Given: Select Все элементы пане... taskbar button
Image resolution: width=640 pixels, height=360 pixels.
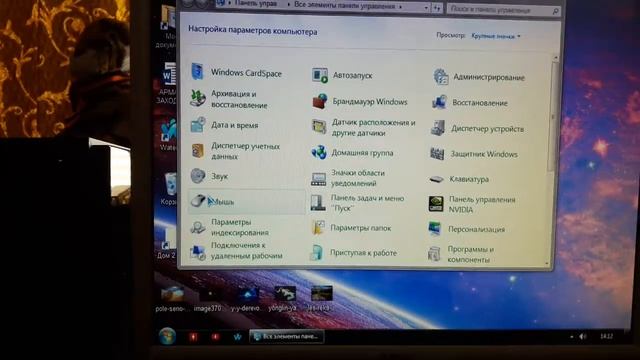Looking at the screenshot, I should pos(287,336).
